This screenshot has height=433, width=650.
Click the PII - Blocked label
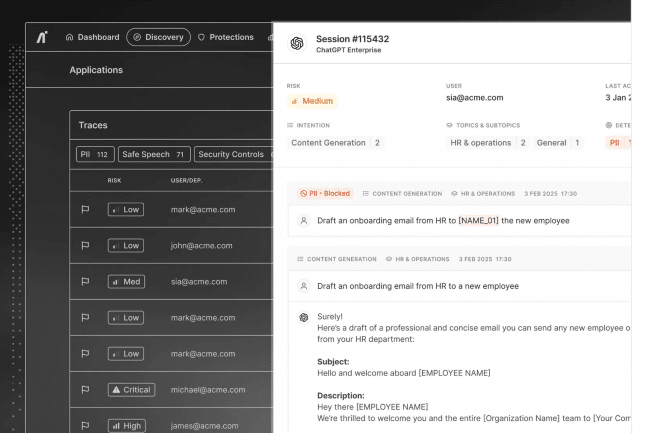click(x=325, y=194)
